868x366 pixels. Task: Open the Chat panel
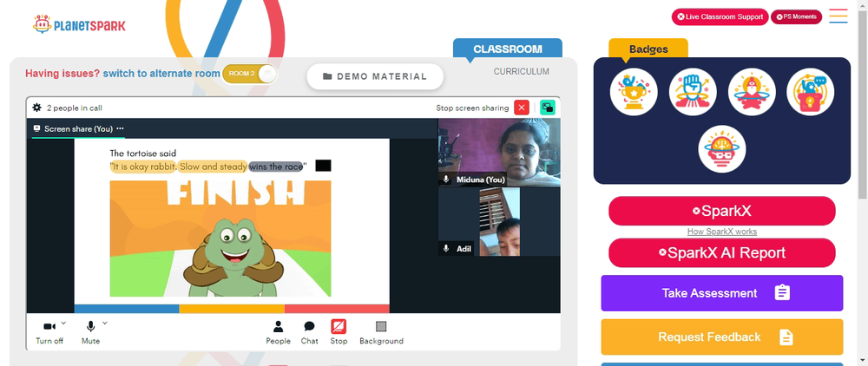[x=310, y=332]
